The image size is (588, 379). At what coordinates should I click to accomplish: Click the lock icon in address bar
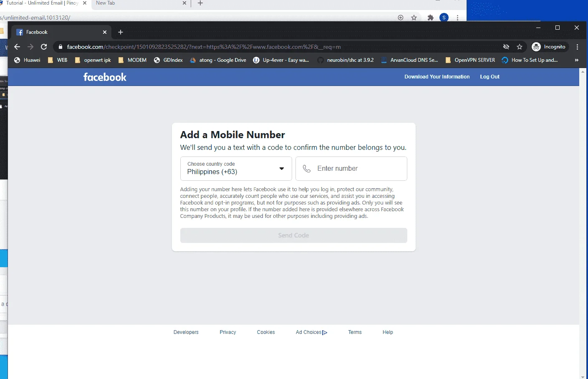(61, 47)
